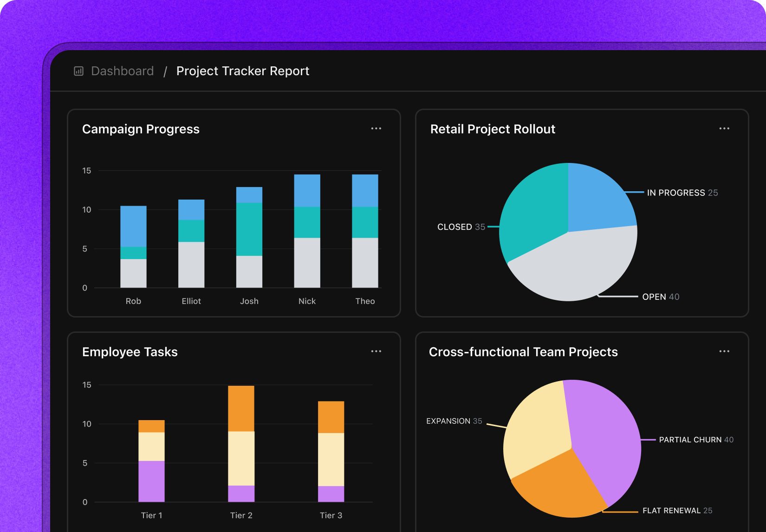The image size is (766, 532).
Task: Click the Tier 2 axis label
Action: click(241, 515)
